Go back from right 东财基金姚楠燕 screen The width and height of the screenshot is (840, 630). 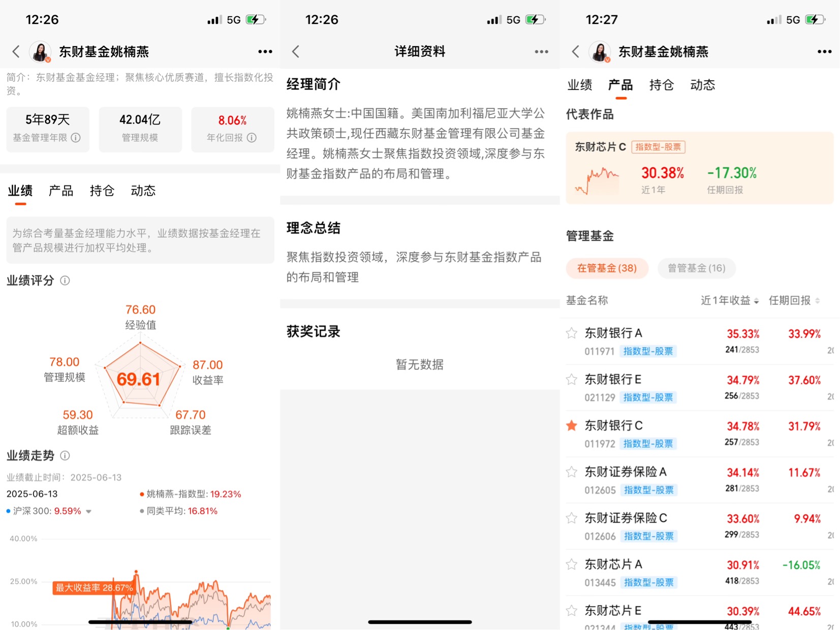(576, 51)
